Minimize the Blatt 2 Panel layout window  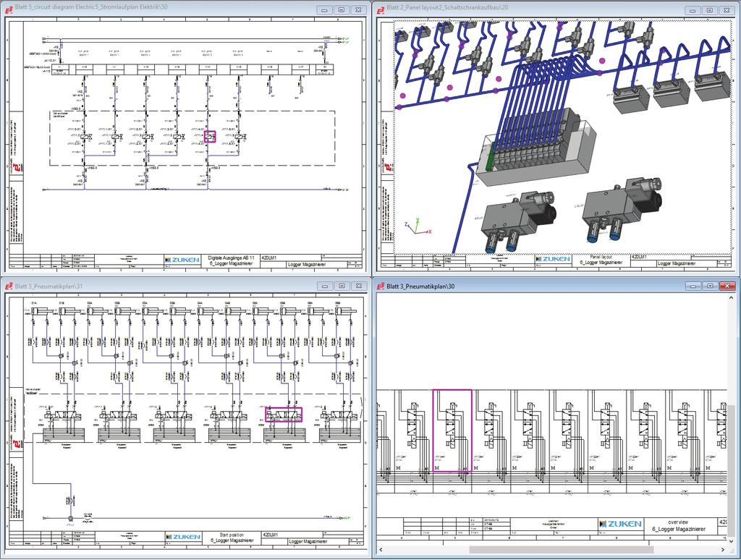tap(693, 10)
